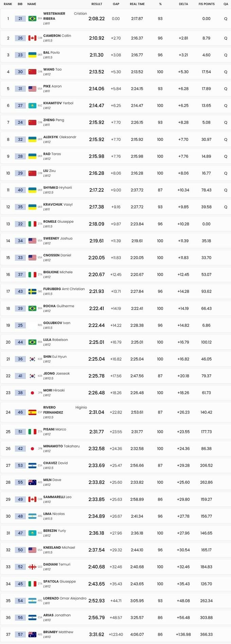
Task: Click the Kazakhstan flag beside KHAMITOV Yerbol
Action: pyautogui.click(x=32, y=106)
